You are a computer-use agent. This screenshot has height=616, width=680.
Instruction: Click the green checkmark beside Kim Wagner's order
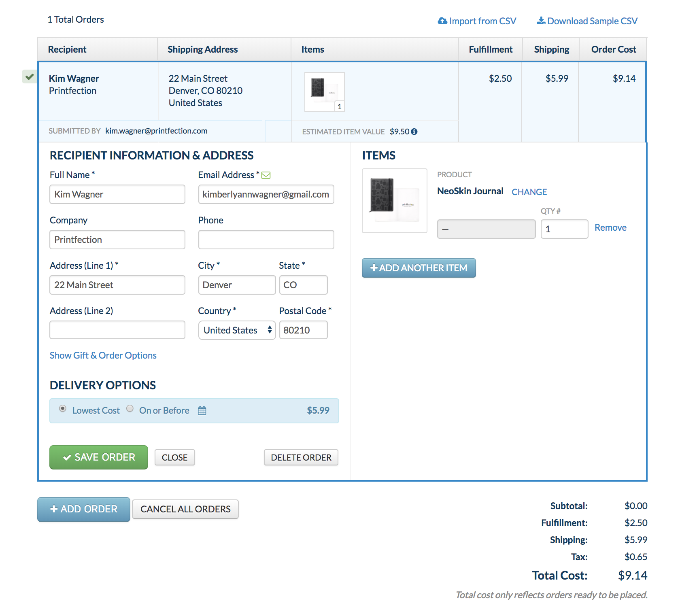point(30,76)
